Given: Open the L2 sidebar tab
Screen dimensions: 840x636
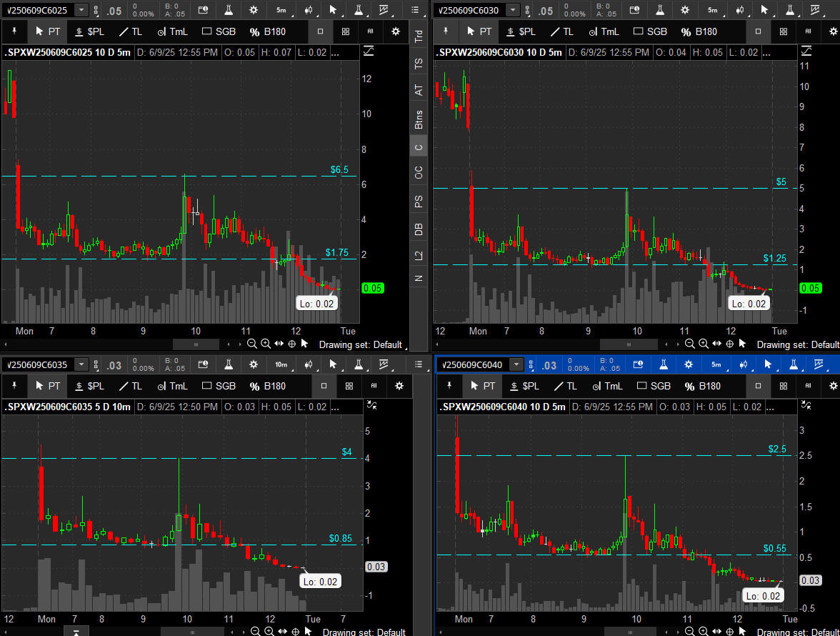Looking at the screenshot, I should 419,256.
